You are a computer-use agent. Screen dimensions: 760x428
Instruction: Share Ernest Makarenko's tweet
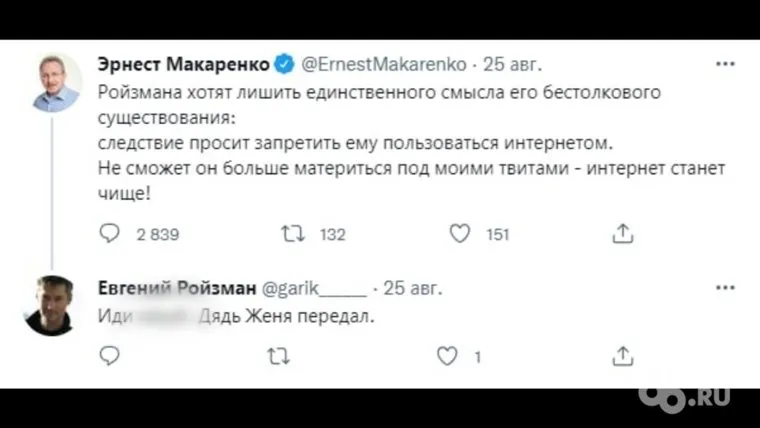pos(622,234)
